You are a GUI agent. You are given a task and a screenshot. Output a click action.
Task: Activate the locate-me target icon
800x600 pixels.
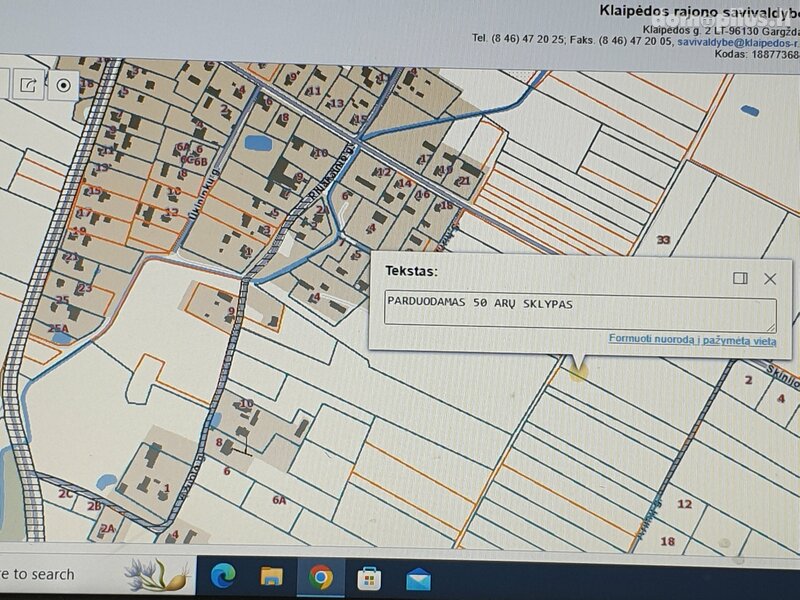[x=63, y=85]
